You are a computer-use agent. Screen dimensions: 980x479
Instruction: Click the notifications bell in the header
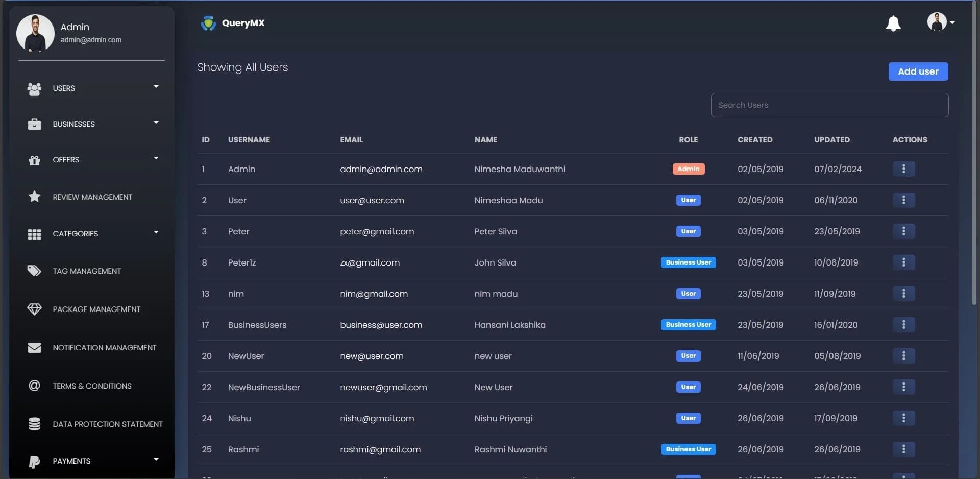(x=893, y=23)
